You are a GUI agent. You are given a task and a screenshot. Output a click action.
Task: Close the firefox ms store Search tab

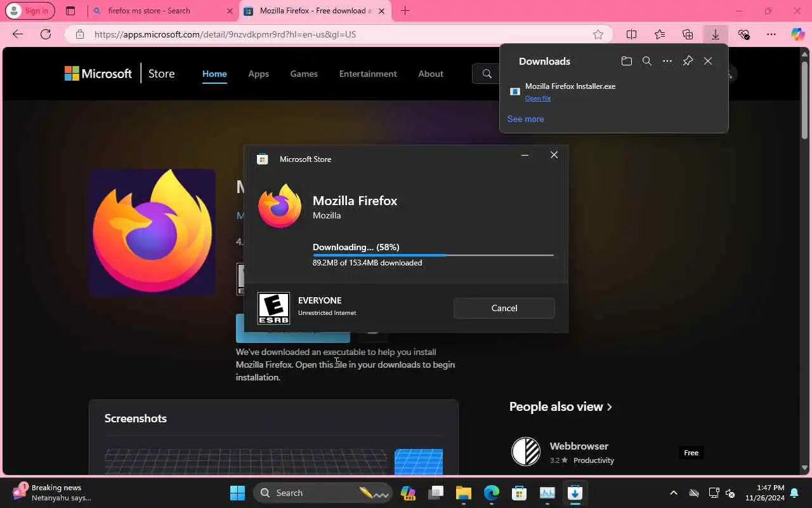pyautogui.click(x=230, y=11)
